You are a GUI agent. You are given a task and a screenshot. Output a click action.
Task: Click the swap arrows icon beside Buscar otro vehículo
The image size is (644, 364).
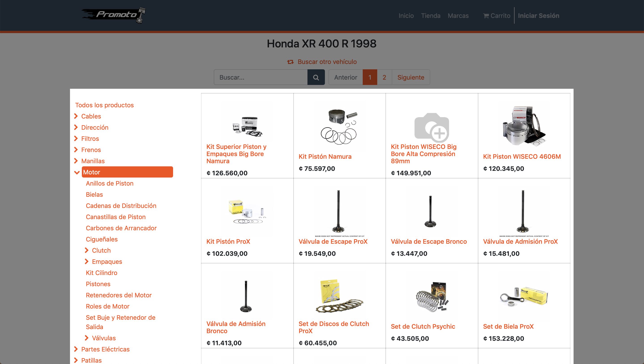pyautogui.click(x=290, y=62)
